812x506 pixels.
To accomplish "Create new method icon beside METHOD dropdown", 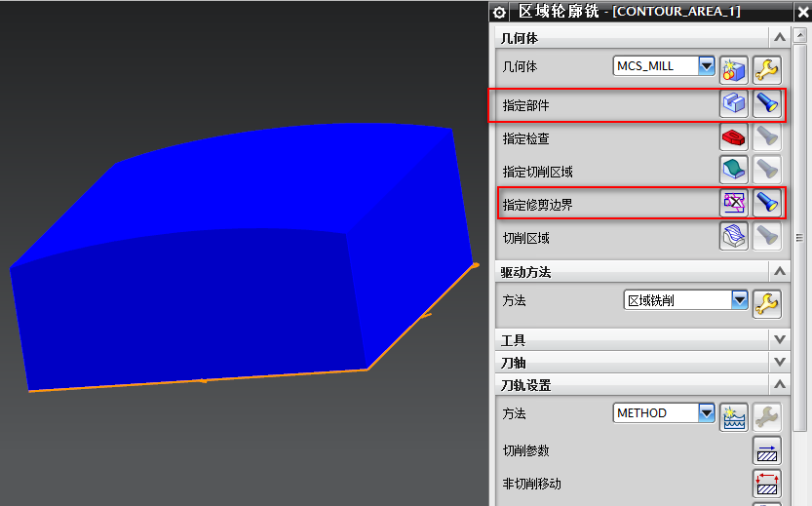I will [x=733, y=415].
